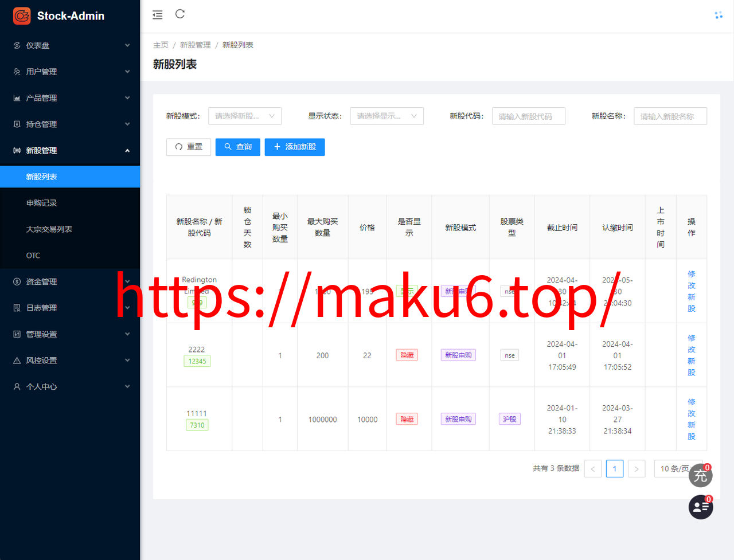Click the 持仓管理 sidebar icon

click(17, 124)
